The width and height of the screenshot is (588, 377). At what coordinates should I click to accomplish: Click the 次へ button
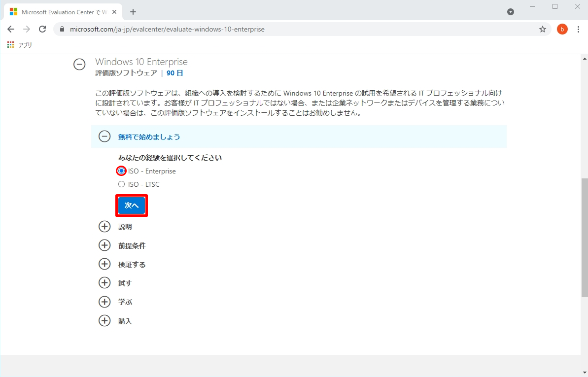tap(132, 206)
